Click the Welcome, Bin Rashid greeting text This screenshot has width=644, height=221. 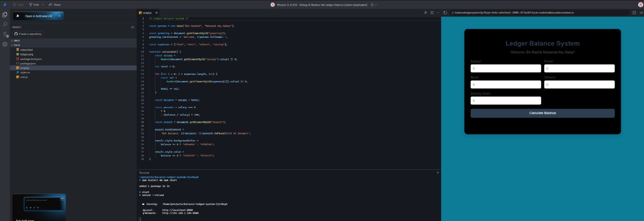pyautogui.click(x=542, y=52)
